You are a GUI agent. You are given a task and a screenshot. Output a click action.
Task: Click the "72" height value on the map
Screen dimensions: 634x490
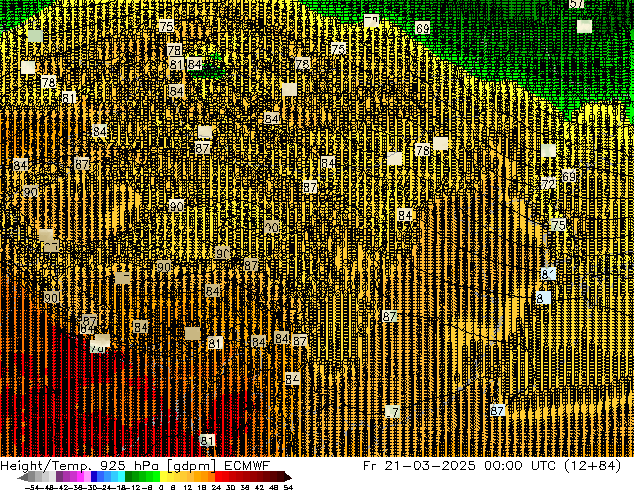click(548, 184)
